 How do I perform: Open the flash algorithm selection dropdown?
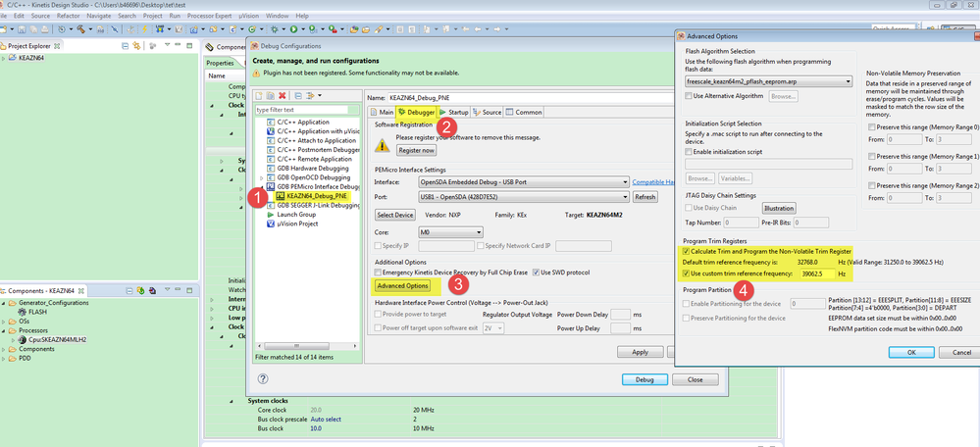point(769,81)
